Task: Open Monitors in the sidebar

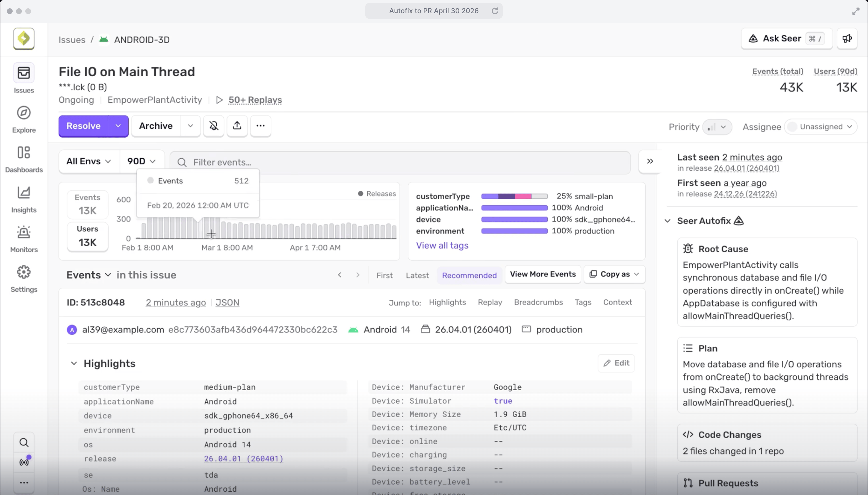Action: click(x=24, y=239)
